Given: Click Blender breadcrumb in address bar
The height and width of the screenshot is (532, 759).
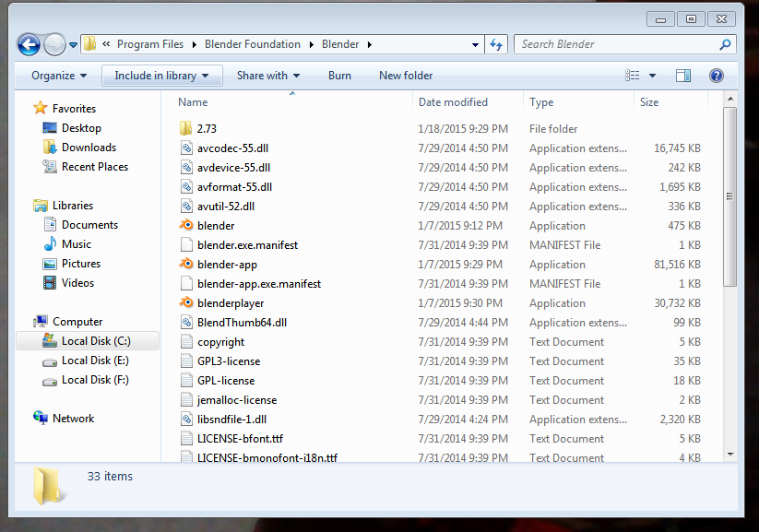Looking at the screenshot, I should pos(340,44).
